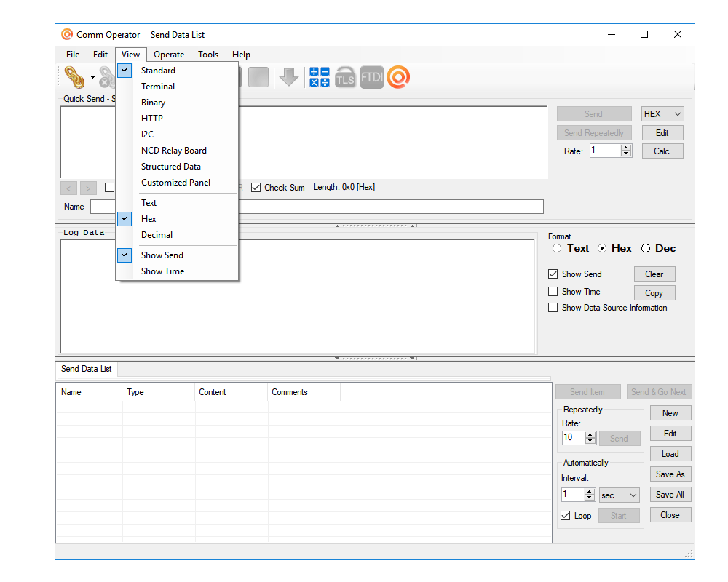Click the Save All button

click(670, 495)
